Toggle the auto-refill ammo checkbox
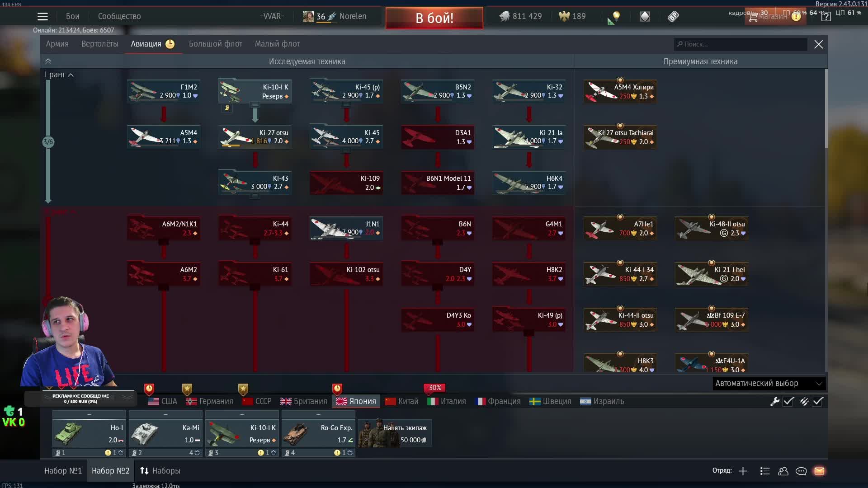 tap(818, 401)
